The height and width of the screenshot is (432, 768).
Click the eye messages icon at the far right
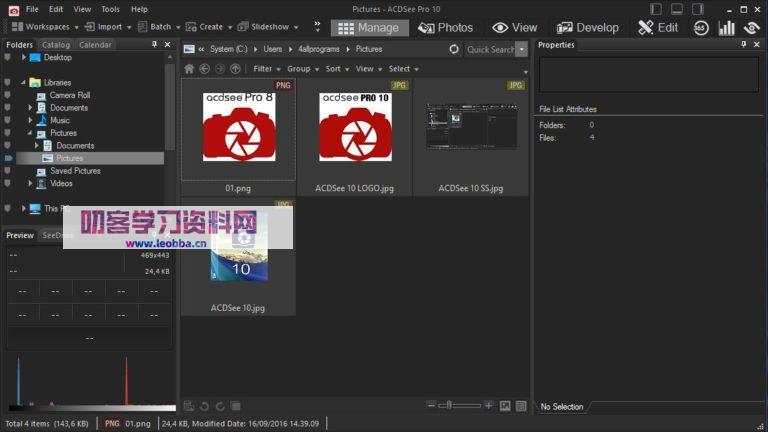click(x=751, y=28)
